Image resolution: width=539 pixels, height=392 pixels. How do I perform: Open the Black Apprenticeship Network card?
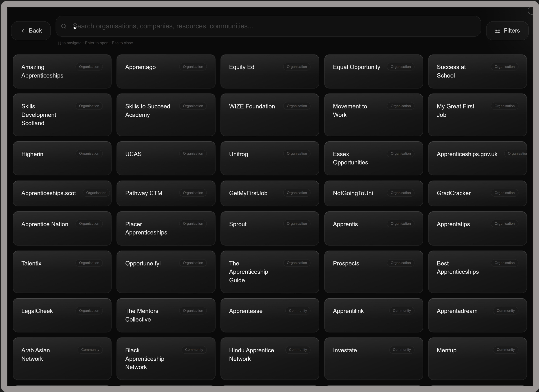(166, 359)
